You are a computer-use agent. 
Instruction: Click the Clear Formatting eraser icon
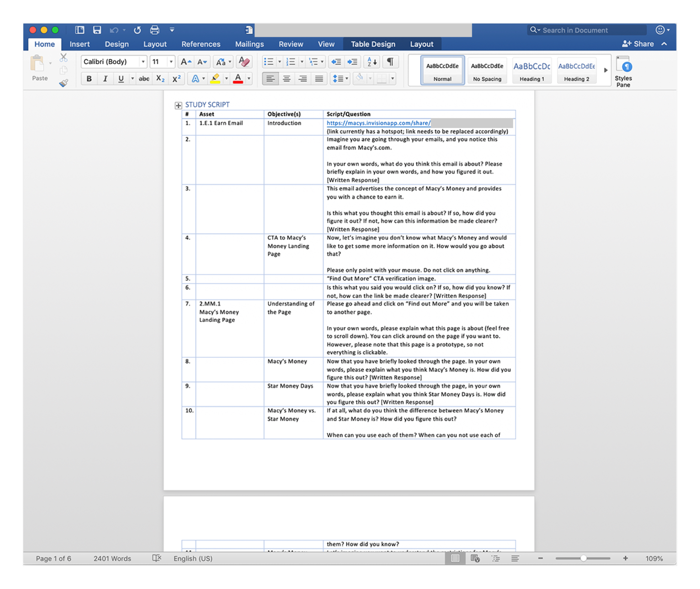[x=244, y=62]
